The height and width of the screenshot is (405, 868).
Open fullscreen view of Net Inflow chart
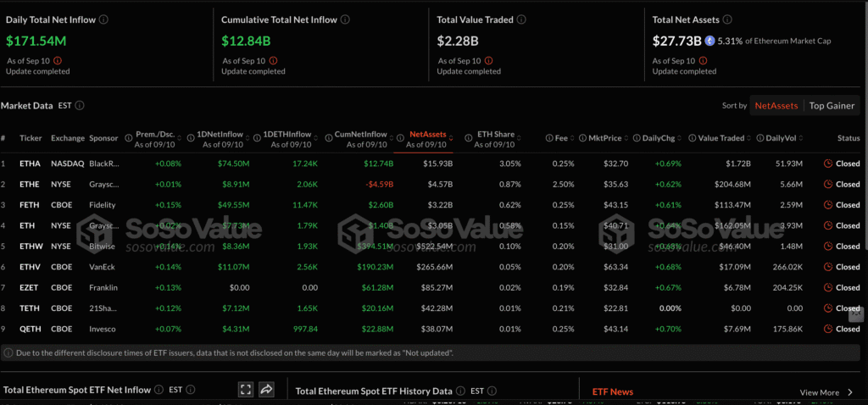[246, 390]
